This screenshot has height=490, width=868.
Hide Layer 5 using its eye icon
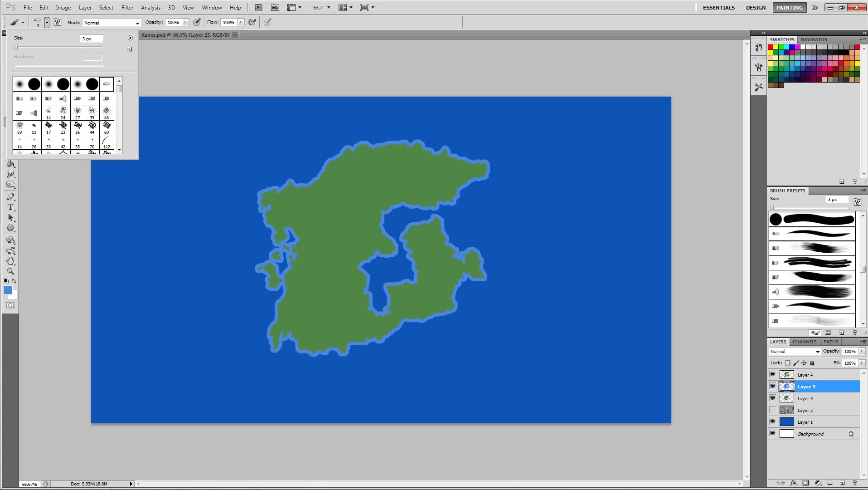773,387
